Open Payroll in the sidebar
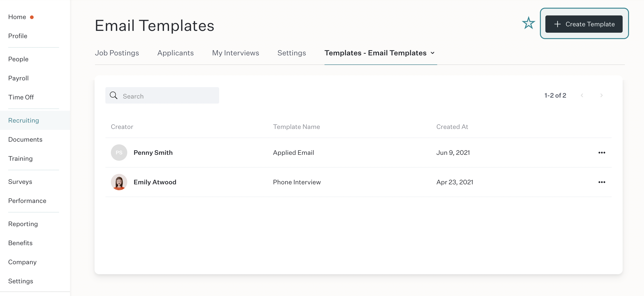This screenshot has height=296, width=644. (x=18, y=78)
